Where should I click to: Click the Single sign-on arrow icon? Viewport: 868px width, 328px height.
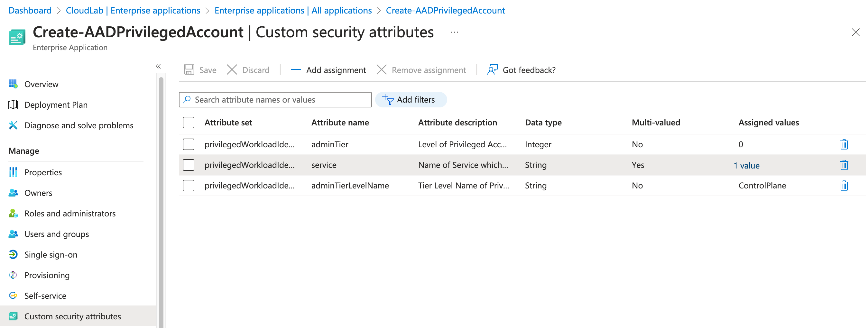(x=13, y=254)
